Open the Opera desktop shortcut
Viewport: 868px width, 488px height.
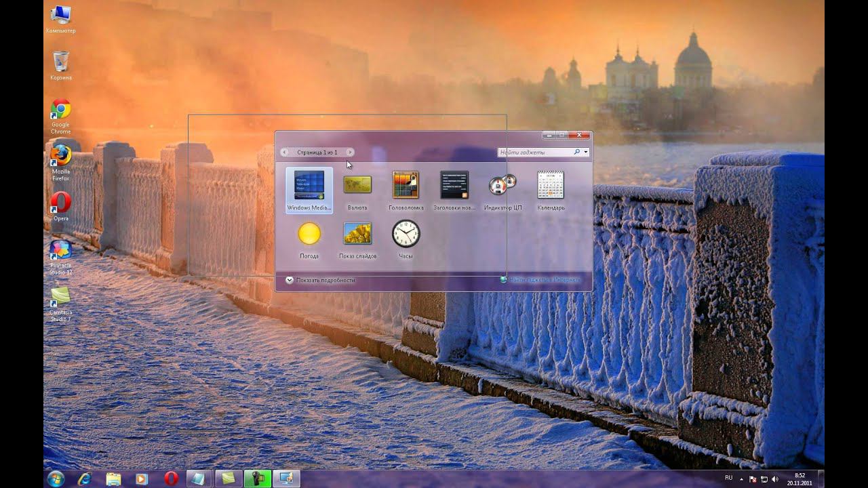pyautogui.click(x=61, y=207)
